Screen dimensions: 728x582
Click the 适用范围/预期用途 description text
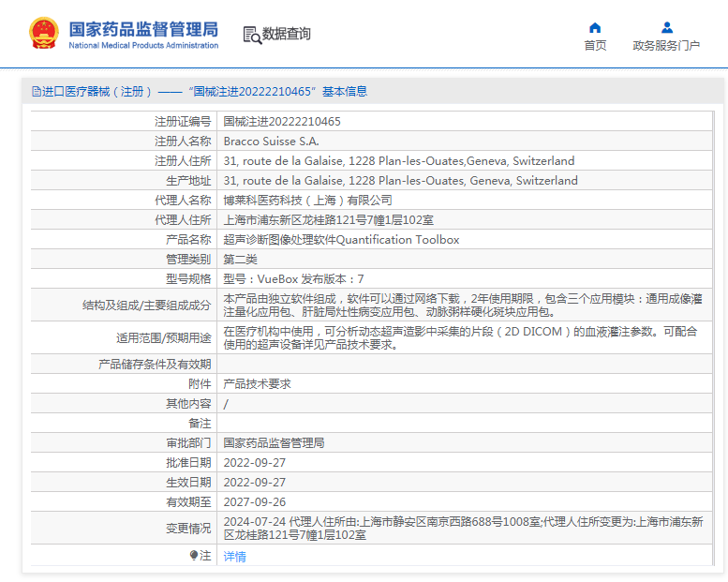click(460, 337)
